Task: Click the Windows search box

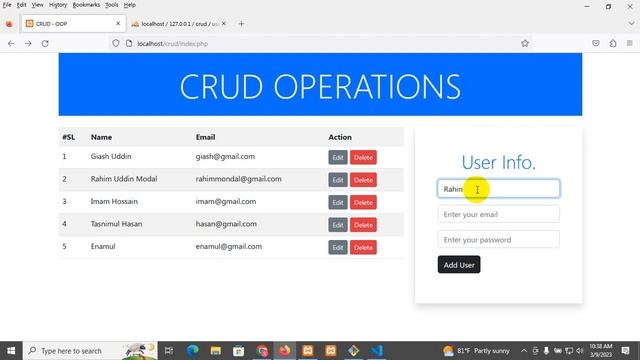Action: coord(90,351)
